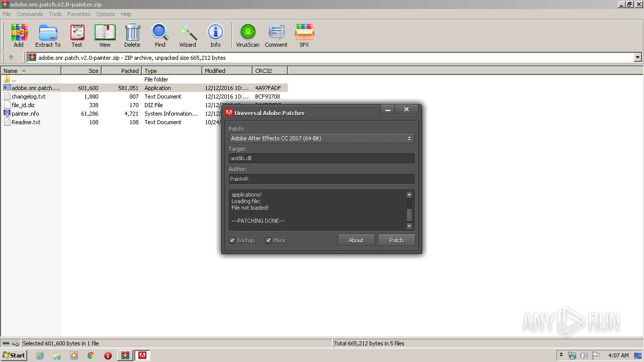The width and height of the screenshot is (644, 362).
Task: Open the Start menu
Action: tap(14, 355)
